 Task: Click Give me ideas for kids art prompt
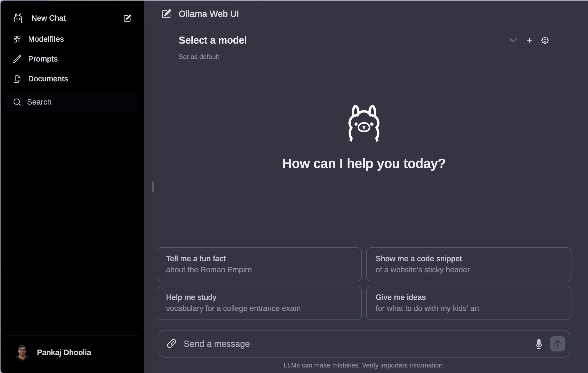[468, 303]
